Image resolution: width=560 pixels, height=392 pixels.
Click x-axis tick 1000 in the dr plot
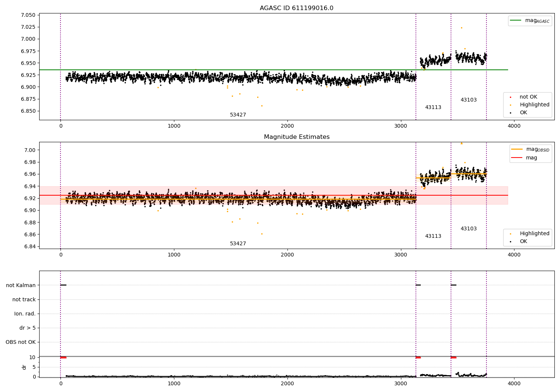(x=174, y=384)
